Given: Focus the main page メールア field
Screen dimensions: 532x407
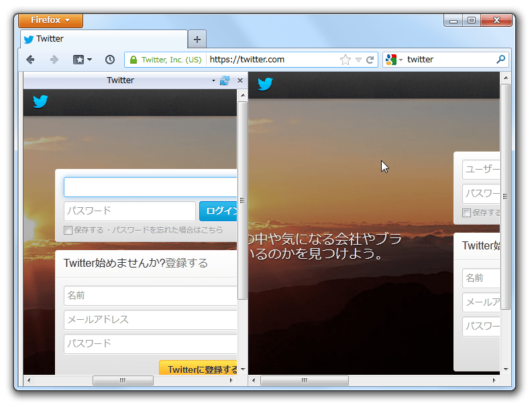Looking at the screenshot, I should pos(481,302).
